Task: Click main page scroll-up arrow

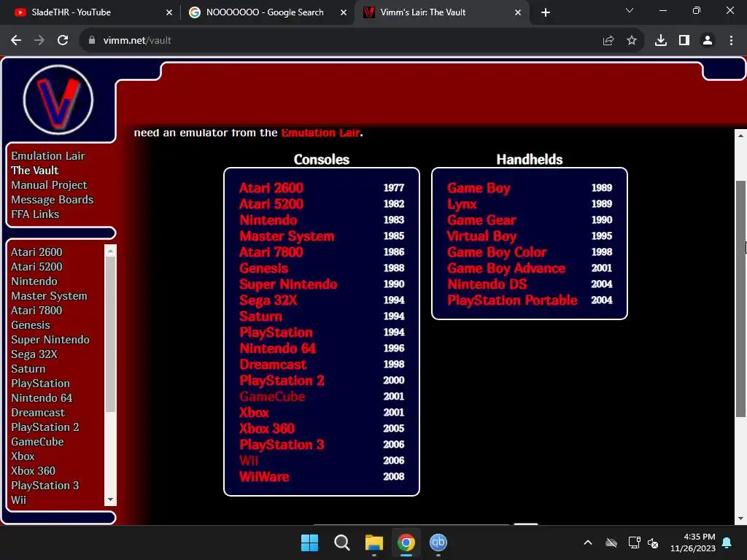Action: tap(740, 136)
